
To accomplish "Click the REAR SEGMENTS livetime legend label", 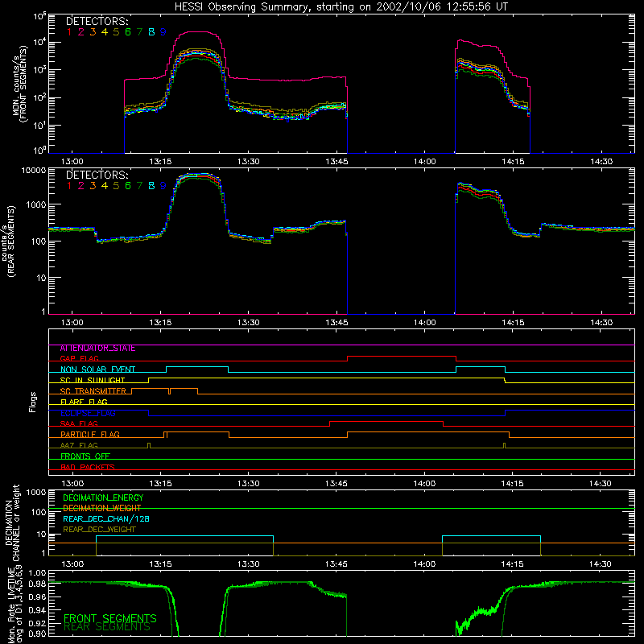I will [107, 627].
